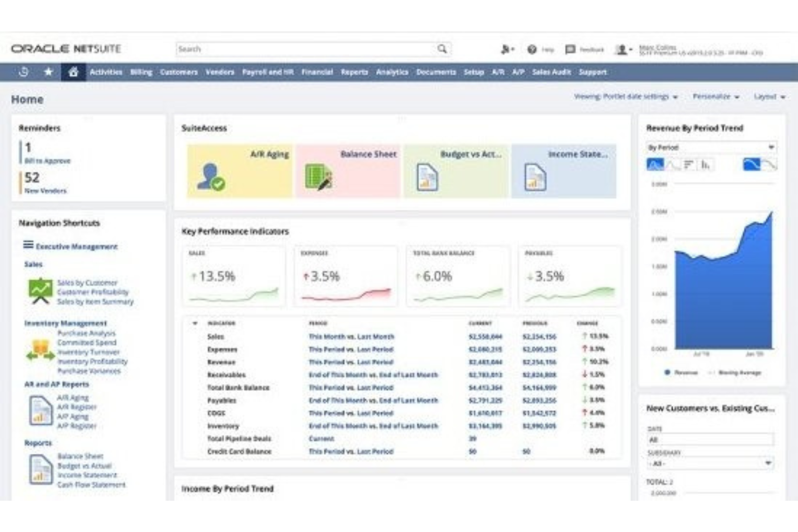
Task: Click the Sales green chart board icon
Action: tap(40, 291)
